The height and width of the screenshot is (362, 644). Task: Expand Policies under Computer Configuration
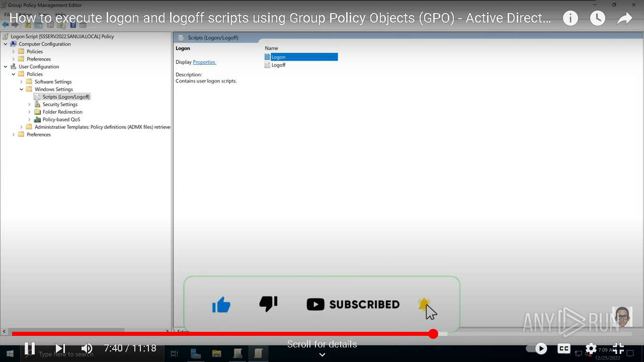(x=14, y=51)
